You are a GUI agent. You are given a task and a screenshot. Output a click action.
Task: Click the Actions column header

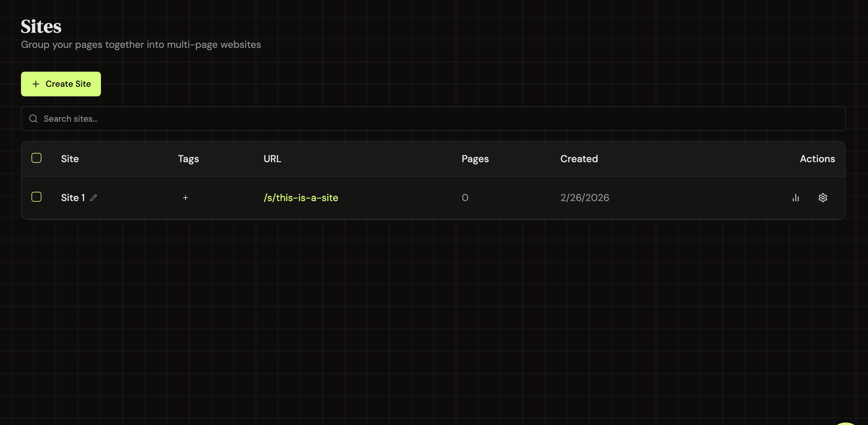click(817, 159)
